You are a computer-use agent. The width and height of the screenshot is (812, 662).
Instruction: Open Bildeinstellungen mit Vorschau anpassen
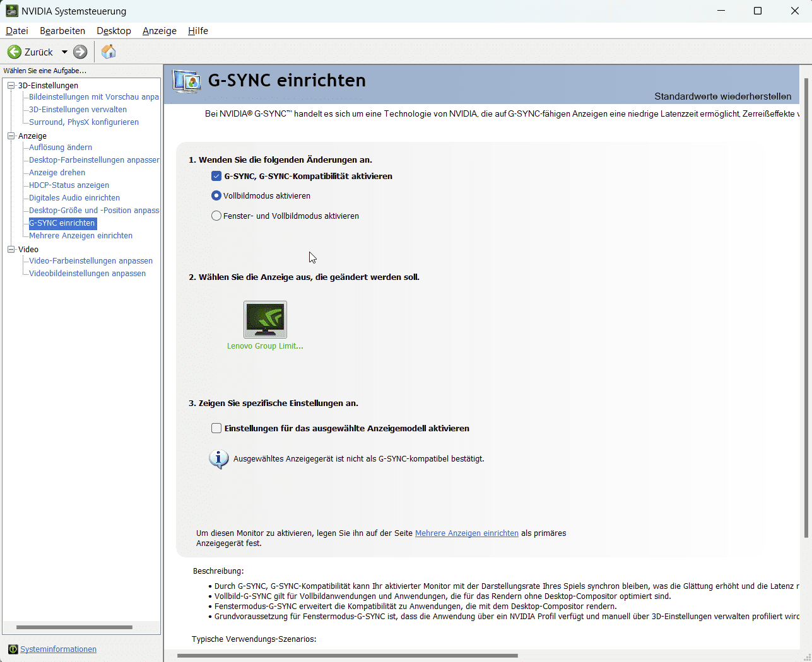click(94, 97)
